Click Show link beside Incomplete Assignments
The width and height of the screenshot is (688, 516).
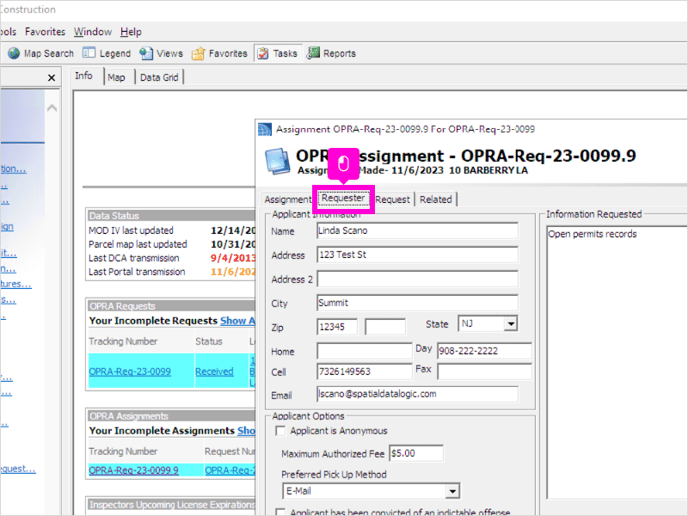(246, 431)
